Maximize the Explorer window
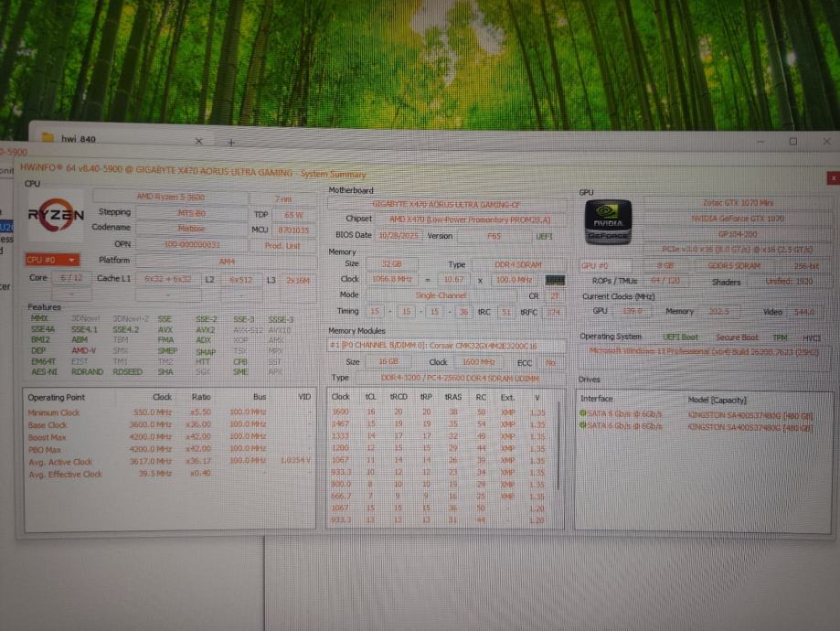 tap(793, 142)
